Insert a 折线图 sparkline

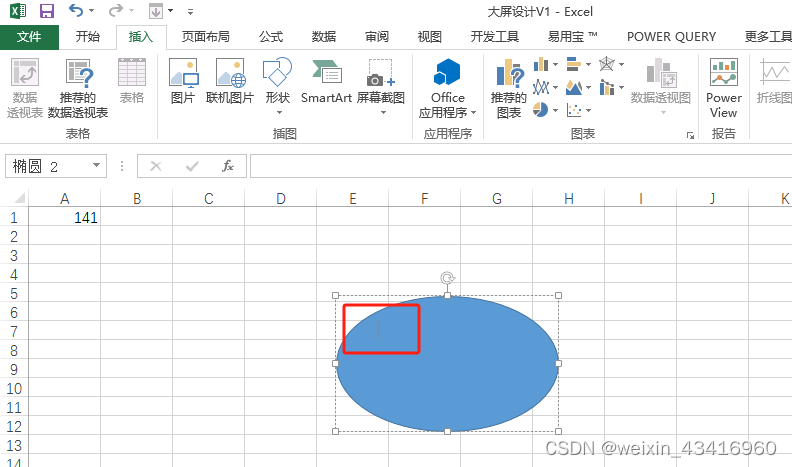coord(774,81)
